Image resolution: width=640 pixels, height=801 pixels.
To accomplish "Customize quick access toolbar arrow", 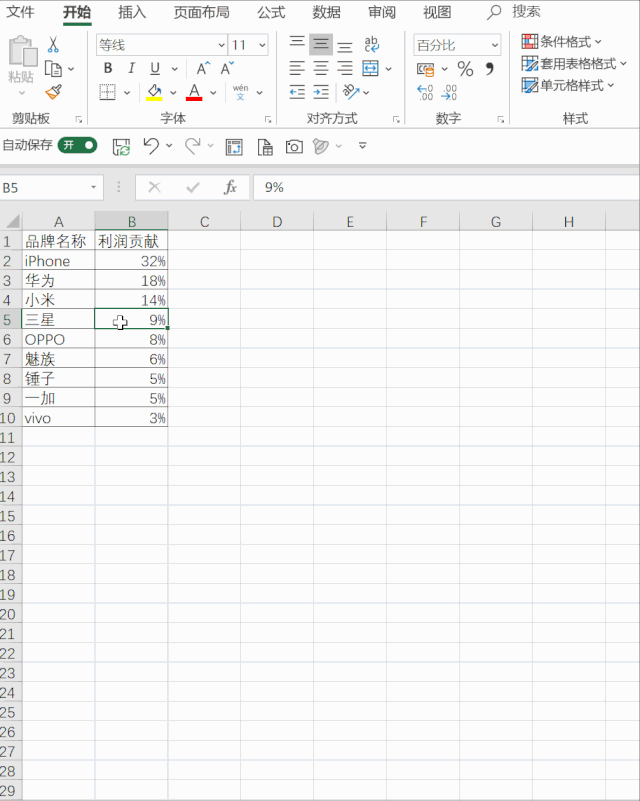I will 362,146.
